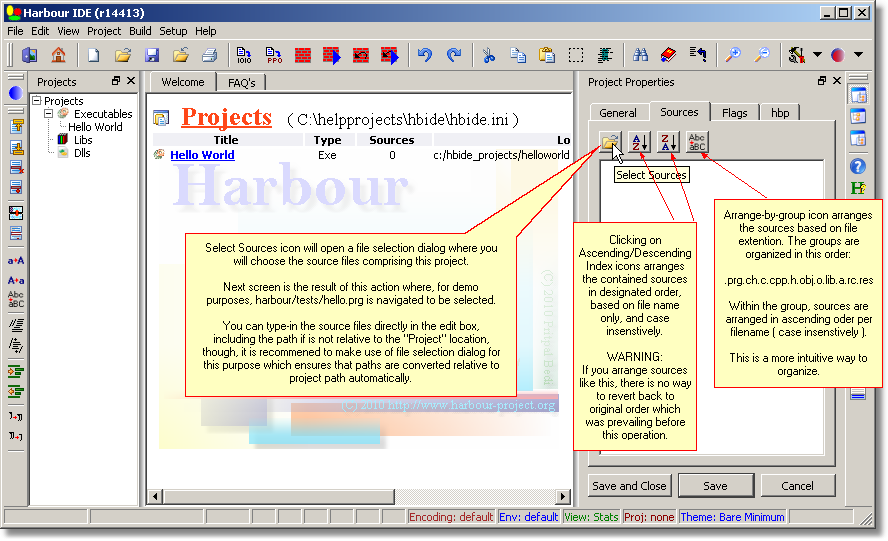Click the blue floppy disk Save icon
The width and height of the screenshot is (888, 541).
[152, 55]
